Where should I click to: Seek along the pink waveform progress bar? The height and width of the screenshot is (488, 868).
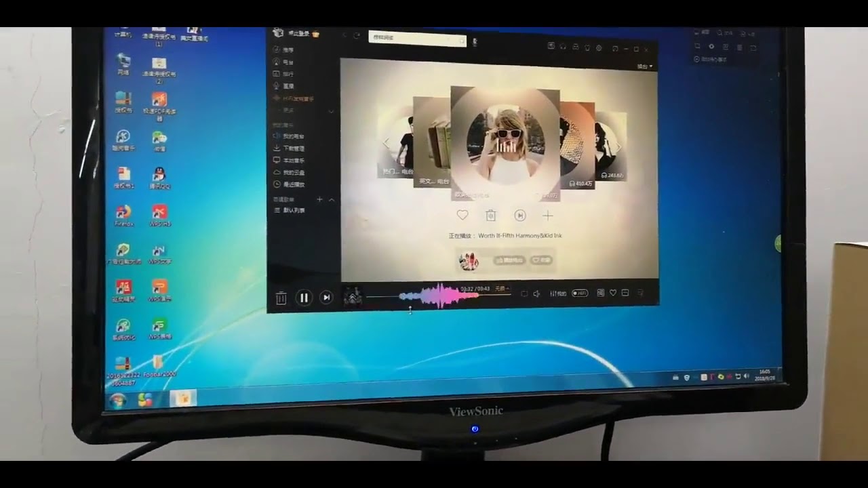pos(438,296)
